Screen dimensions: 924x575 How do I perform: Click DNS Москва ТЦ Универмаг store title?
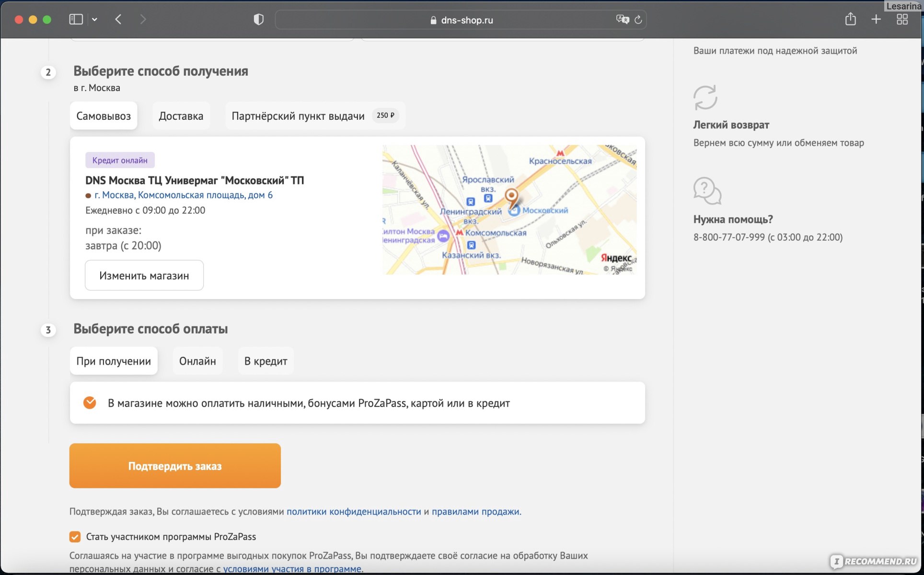pyautogui.click(x=195, y=181)
